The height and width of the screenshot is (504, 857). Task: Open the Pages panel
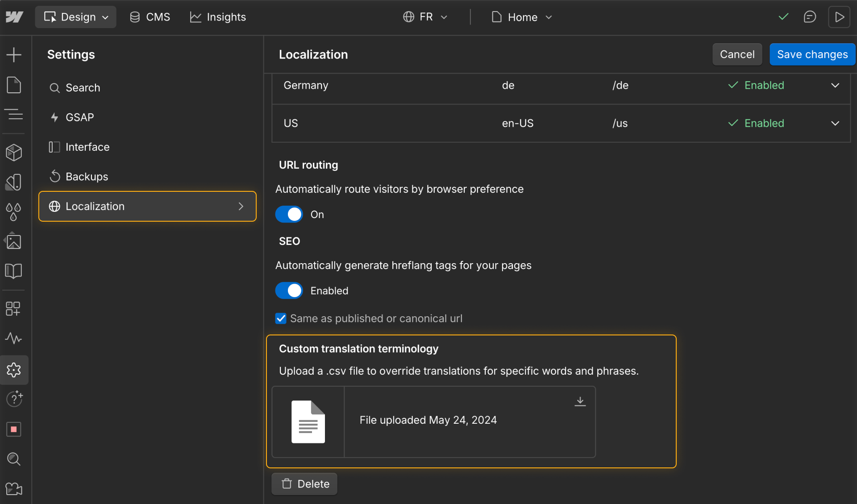(x=14, y=85)
